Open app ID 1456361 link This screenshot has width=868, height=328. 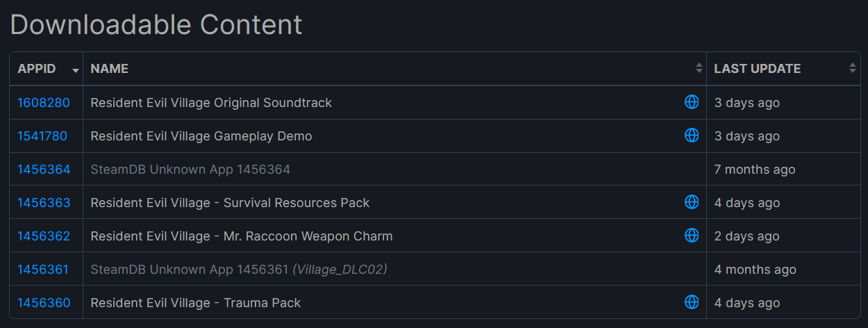click(x=43, y=270)
